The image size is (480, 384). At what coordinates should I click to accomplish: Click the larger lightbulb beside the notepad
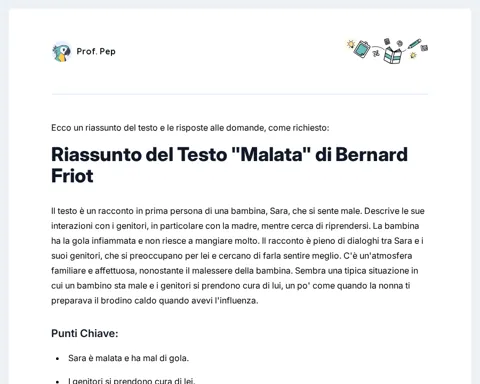click(351, 44)
